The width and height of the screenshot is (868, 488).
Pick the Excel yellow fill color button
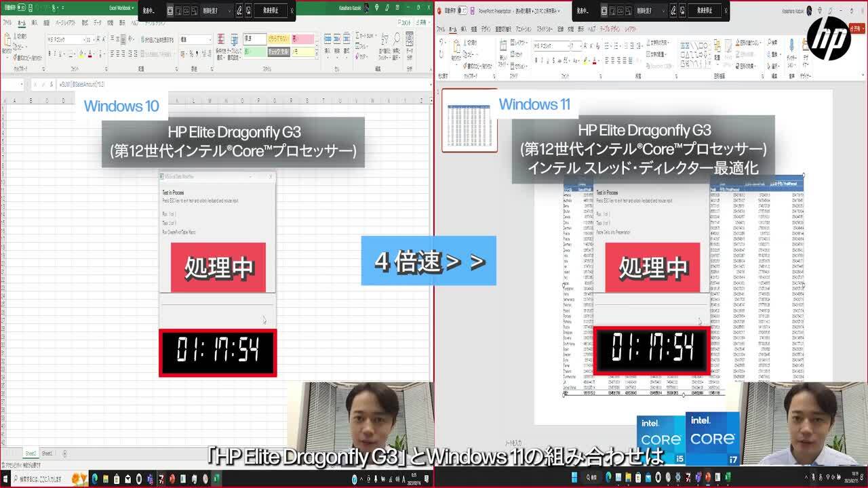(x=81, y=54)
